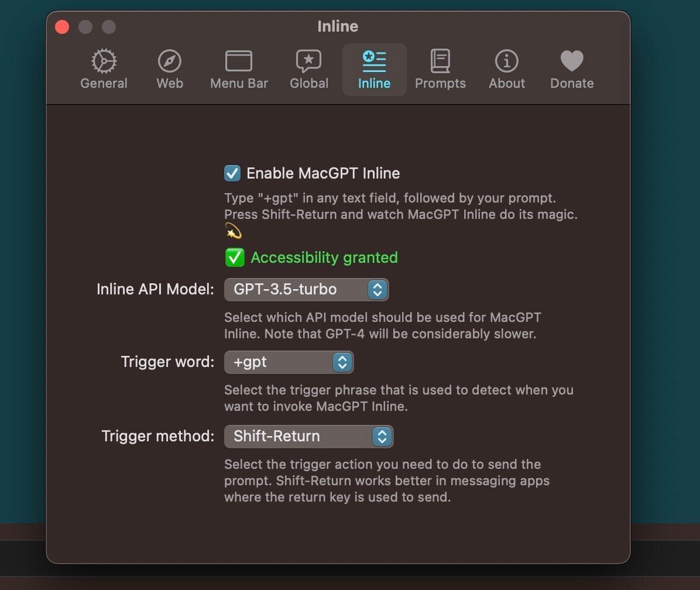
Task: Open the Web compass icon tab
Action: (170, 61)
